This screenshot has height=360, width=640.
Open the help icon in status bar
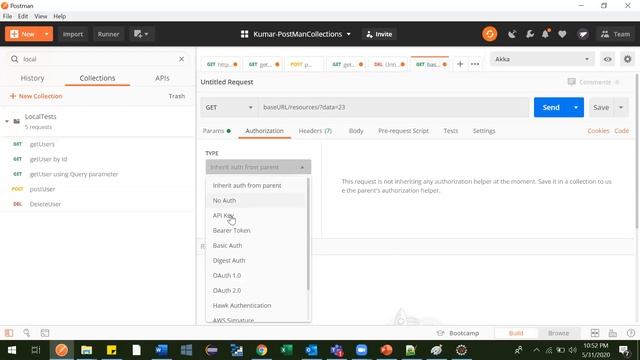click(x=631, y=333)
